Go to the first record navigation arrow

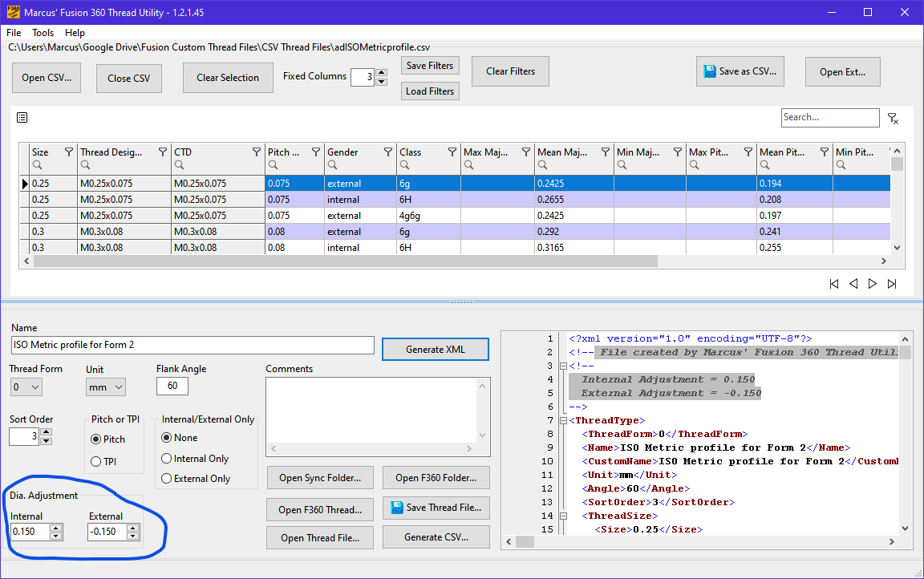click(834, 284)
